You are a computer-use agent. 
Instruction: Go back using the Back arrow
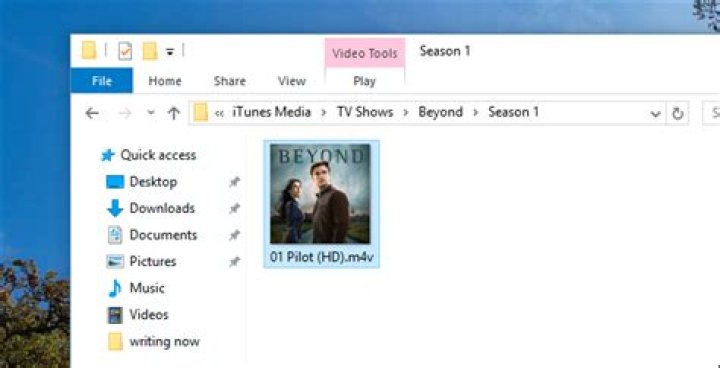pos(92,113)
